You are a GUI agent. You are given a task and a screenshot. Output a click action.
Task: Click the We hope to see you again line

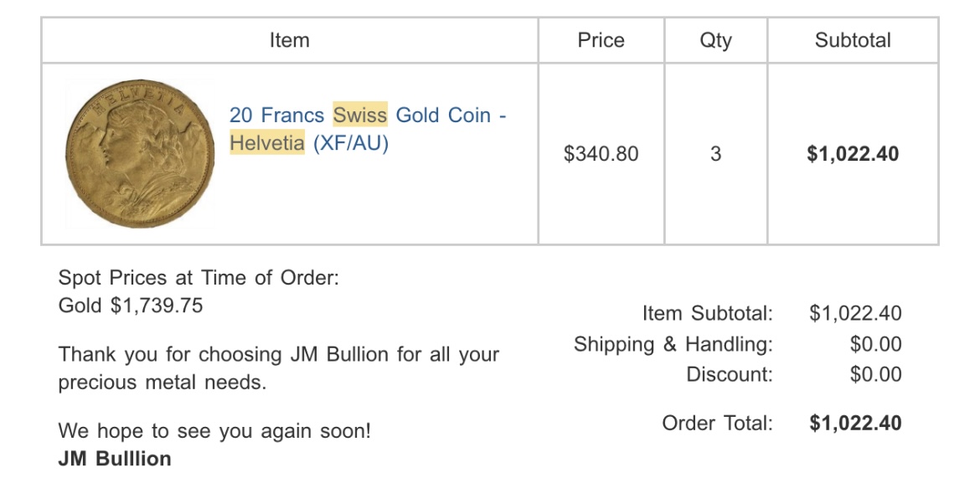(214, 432)
